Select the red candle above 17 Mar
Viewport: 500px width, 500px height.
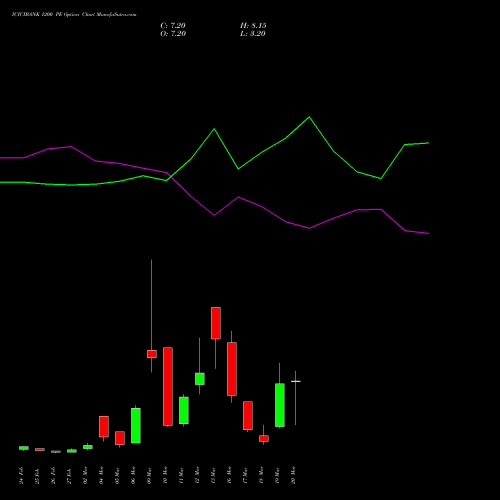[x=248, y=415]
